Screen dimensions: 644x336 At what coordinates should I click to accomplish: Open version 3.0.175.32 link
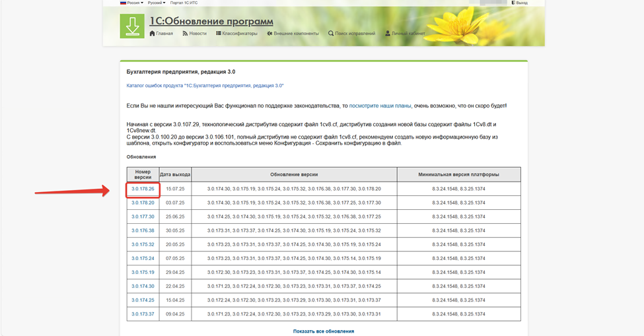coord(143,244)
